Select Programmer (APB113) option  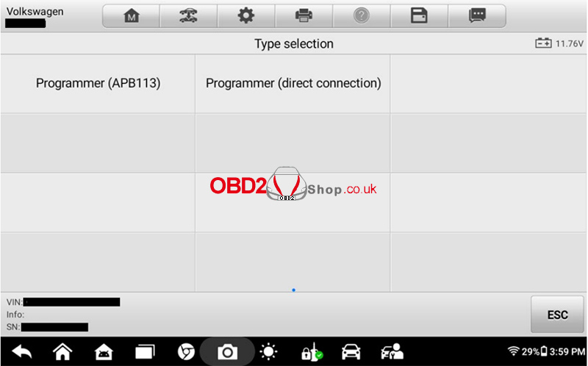pos(98,84)
